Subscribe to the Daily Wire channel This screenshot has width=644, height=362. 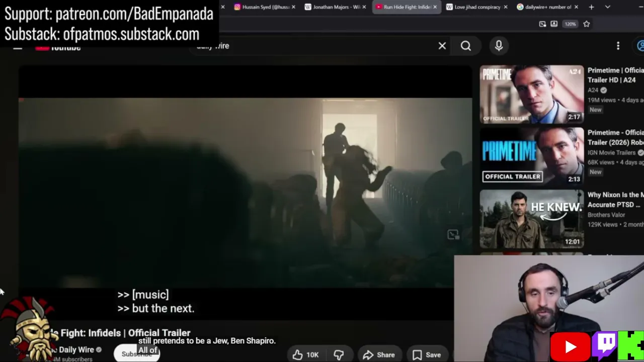(x=136, y=354)
